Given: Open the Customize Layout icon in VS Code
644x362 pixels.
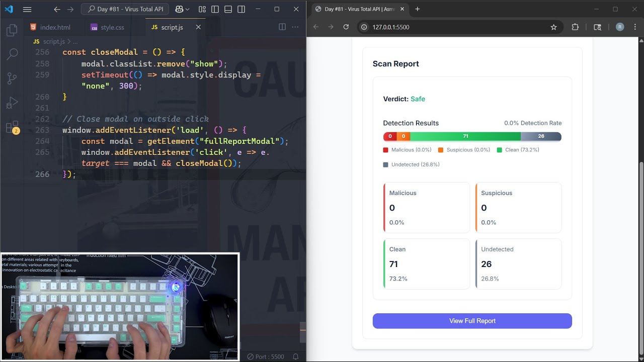Looking at the screenshot, I should click(x=202, y=9).
